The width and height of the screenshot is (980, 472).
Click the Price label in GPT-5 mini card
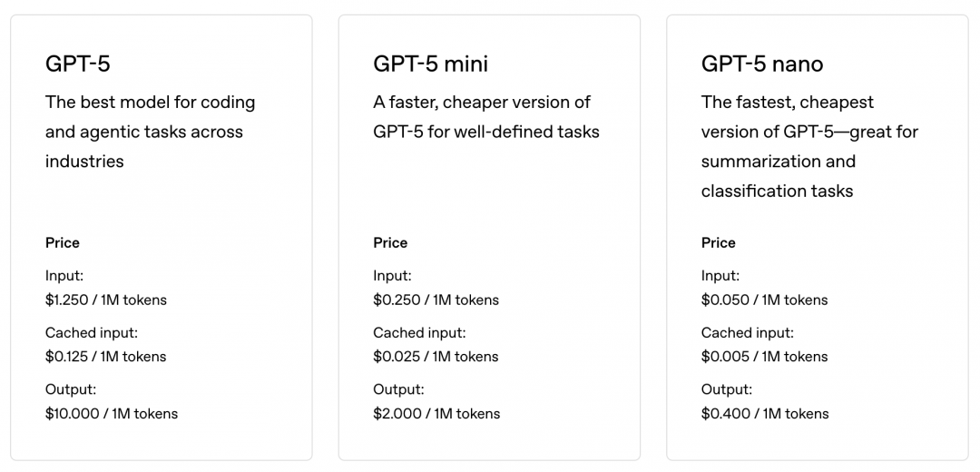click(390, 242)
